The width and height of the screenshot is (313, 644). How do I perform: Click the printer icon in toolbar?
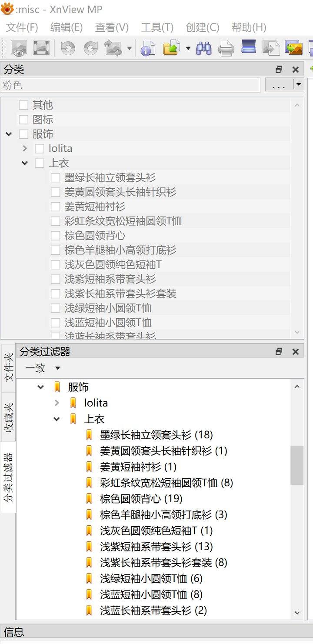[226, 47]
